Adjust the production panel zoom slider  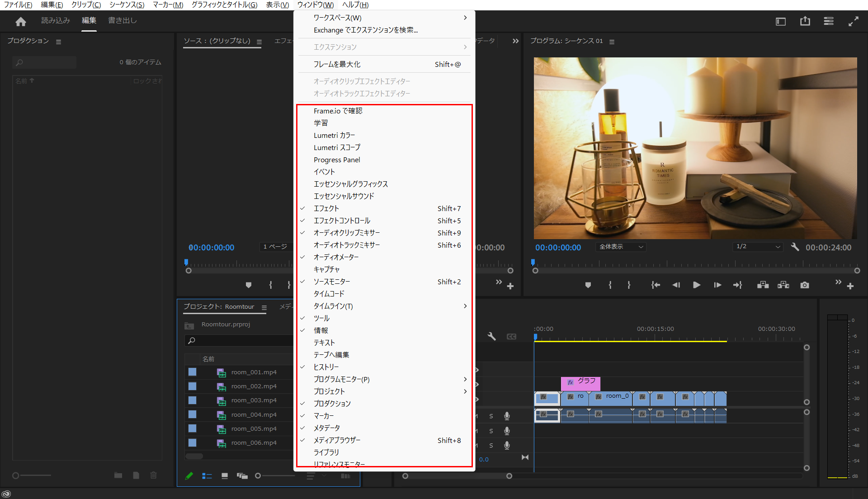pyautogui.click(x=32, y=475)
